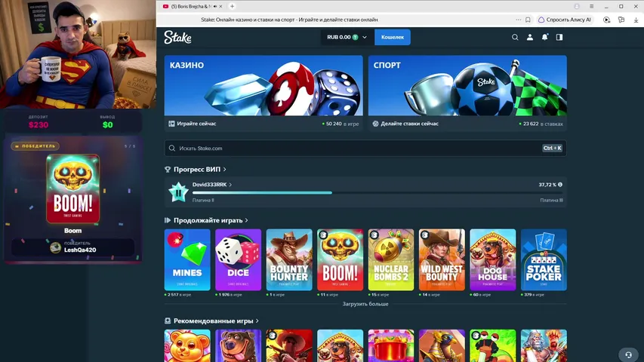Image resolution: width=644 pixels, height=362 pixels.
Task: Open the browser hamburger menu
Action: [591, 7]
